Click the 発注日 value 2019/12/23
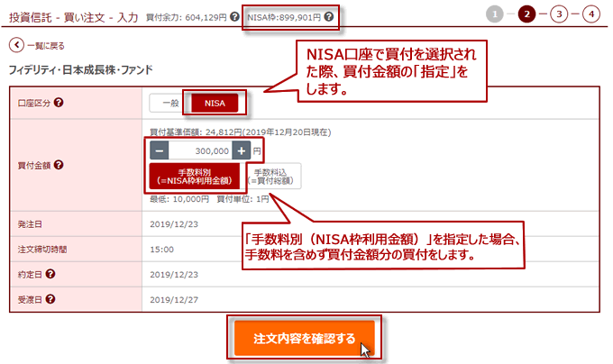Viewport: 613px width, 364px height. [x=174, y=224]
